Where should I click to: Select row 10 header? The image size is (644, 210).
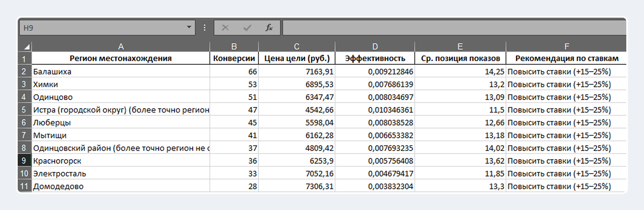24,173
